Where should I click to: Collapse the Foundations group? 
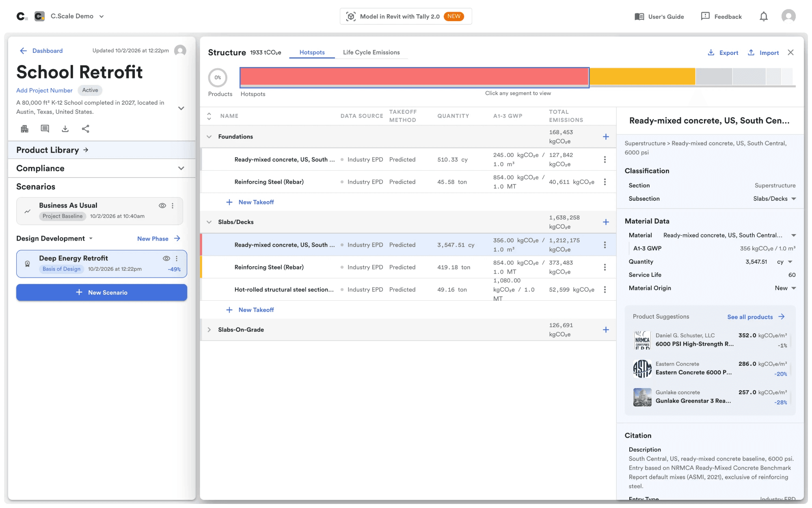(209, 137)
